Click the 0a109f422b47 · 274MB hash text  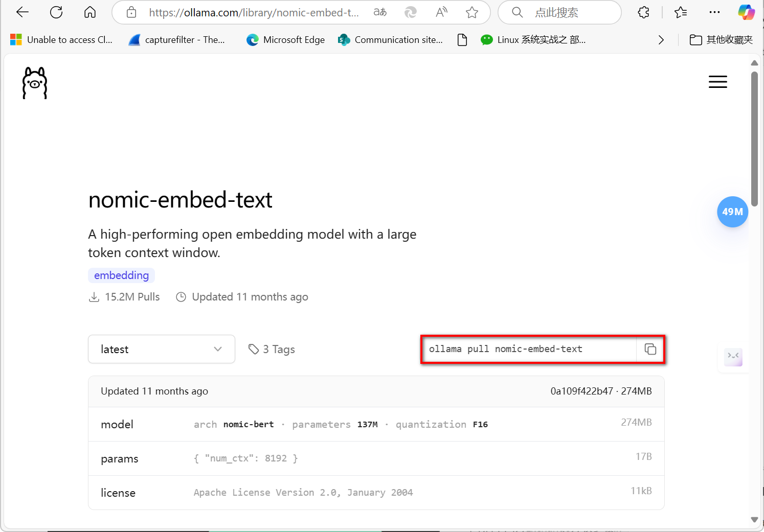[601, 391]
